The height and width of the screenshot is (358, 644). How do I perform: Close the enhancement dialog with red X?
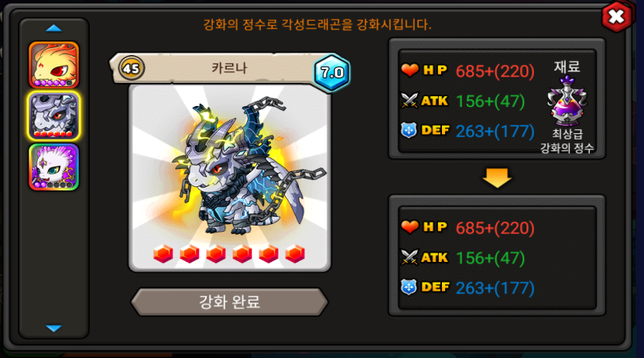point(616,17)
